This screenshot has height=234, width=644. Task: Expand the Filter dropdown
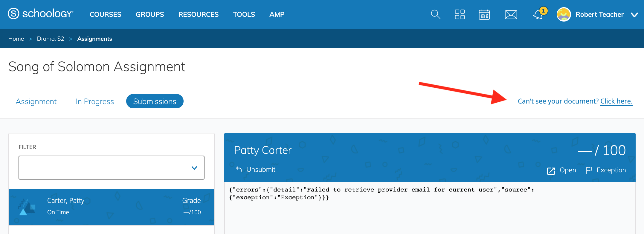[111, 168]
